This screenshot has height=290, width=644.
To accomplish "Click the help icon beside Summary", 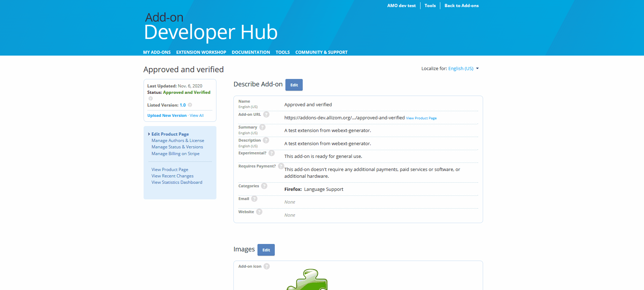I will point(262,127).
